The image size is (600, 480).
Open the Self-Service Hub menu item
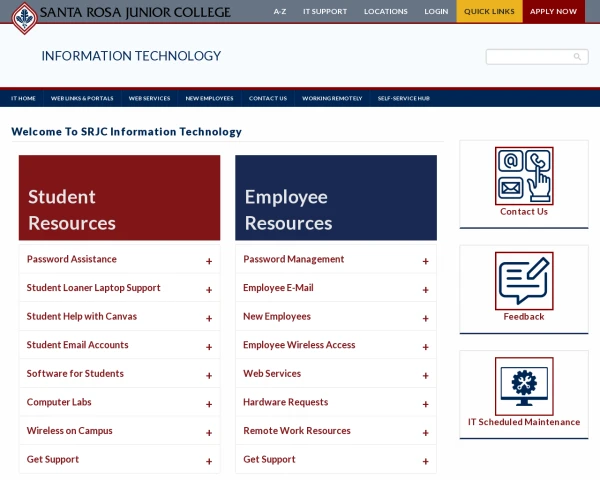(404, 98)
